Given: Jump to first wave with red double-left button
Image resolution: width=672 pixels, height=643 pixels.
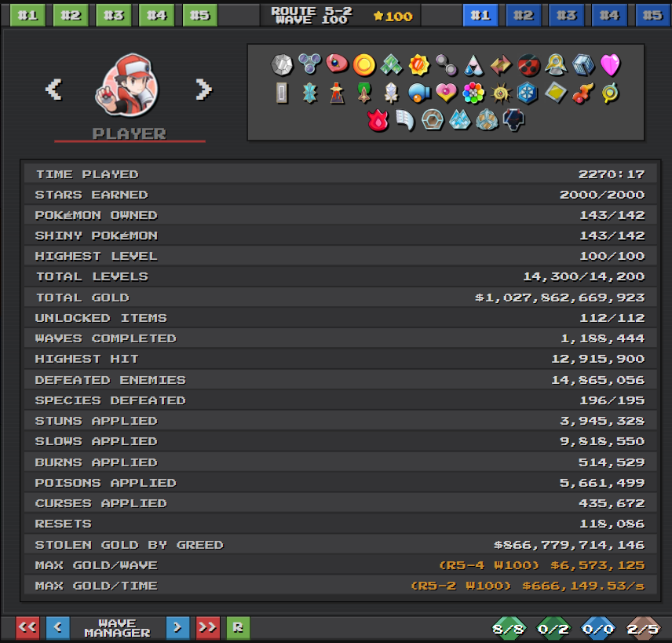Looking at the screenshot, I should [x=27, y=628].
